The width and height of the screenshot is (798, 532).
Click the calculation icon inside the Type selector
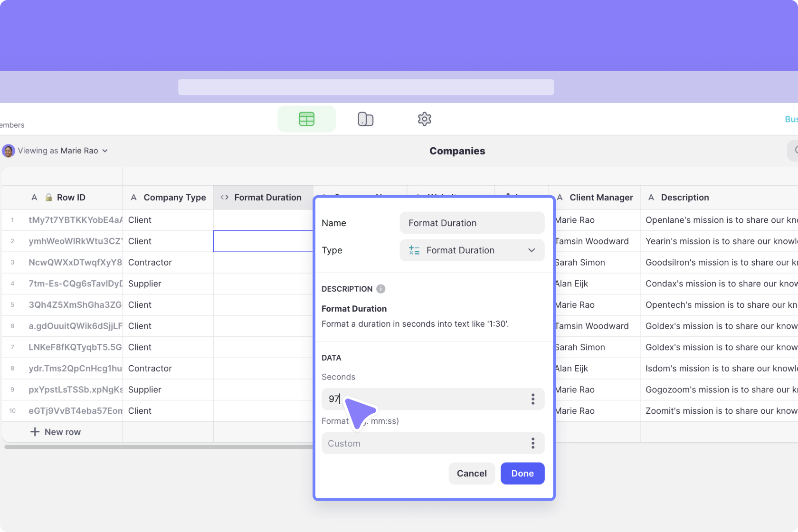[414, 250]
